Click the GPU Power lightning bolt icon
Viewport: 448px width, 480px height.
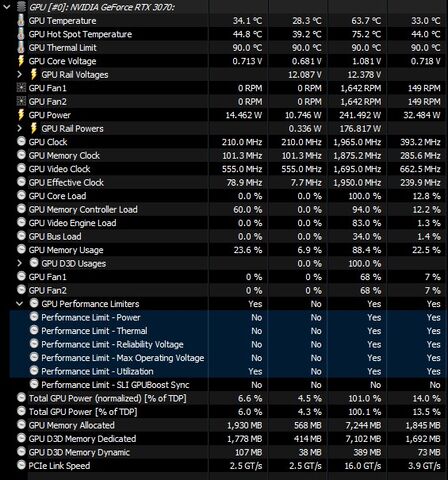[x=21, y=115]
